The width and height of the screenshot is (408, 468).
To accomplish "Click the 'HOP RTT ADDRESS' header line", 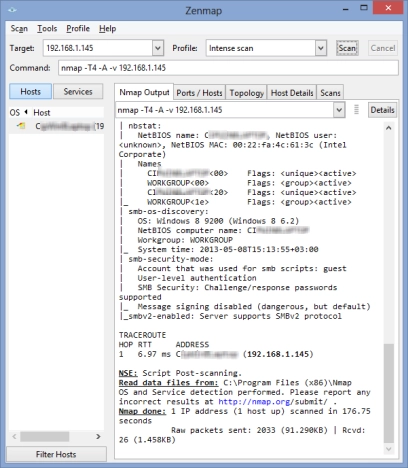I will [x=164, y=345].
